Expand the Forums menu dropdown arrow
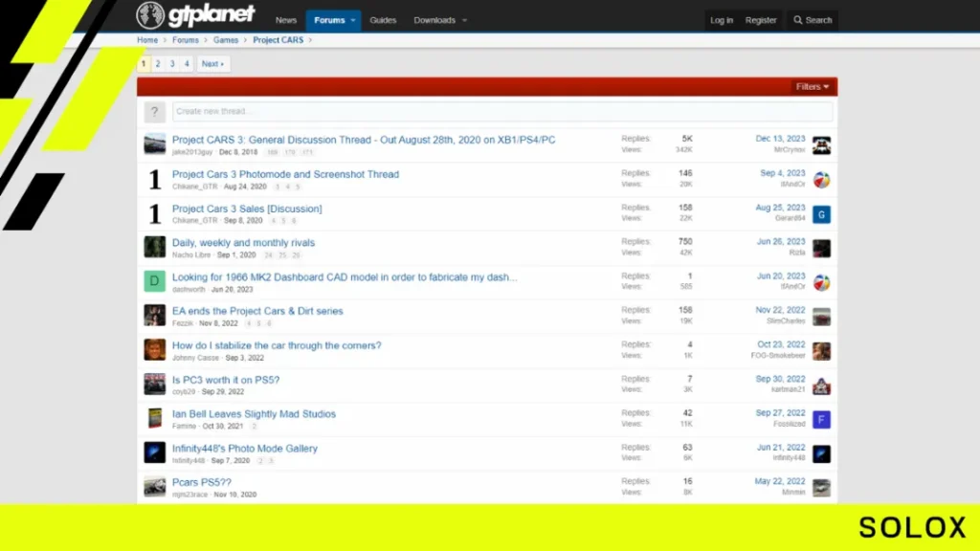 pyautogui.click(x=353, y=21)
